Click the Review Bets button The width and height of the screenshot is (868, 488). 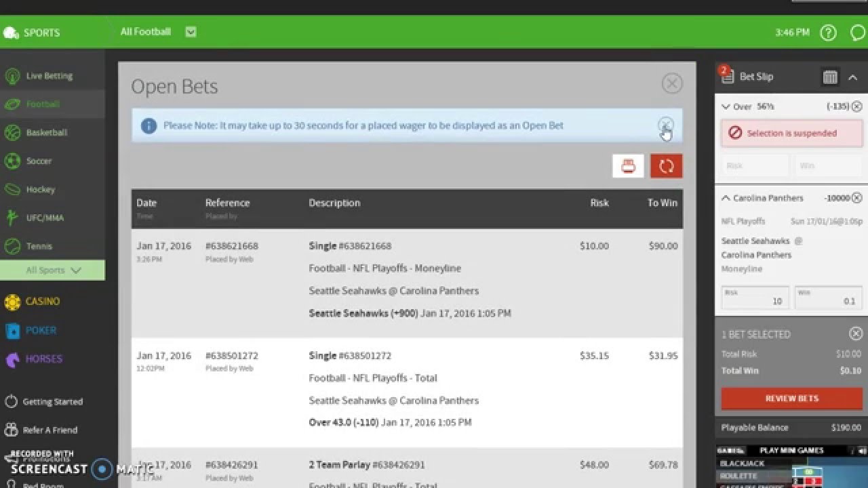coord(791,399)
